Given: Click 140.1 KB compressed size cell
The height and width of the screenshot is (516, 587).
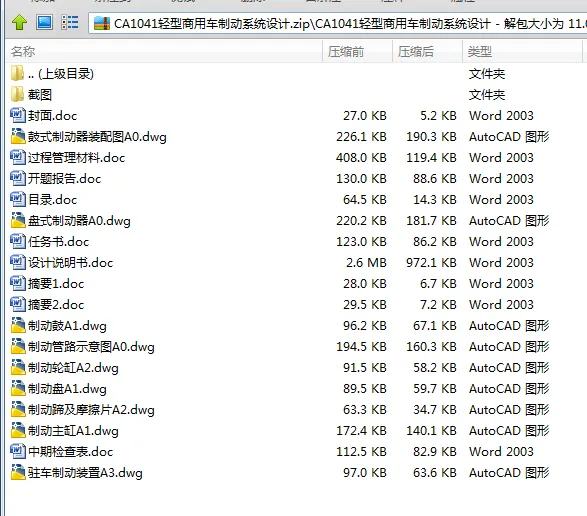Looking at the screenshot, I should pyautogui.click(x=431, y=430).
